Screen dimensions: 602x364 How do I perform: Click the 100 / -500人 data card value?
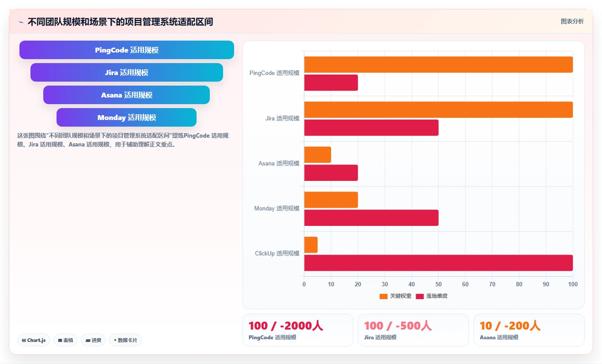tap(398, 326)
